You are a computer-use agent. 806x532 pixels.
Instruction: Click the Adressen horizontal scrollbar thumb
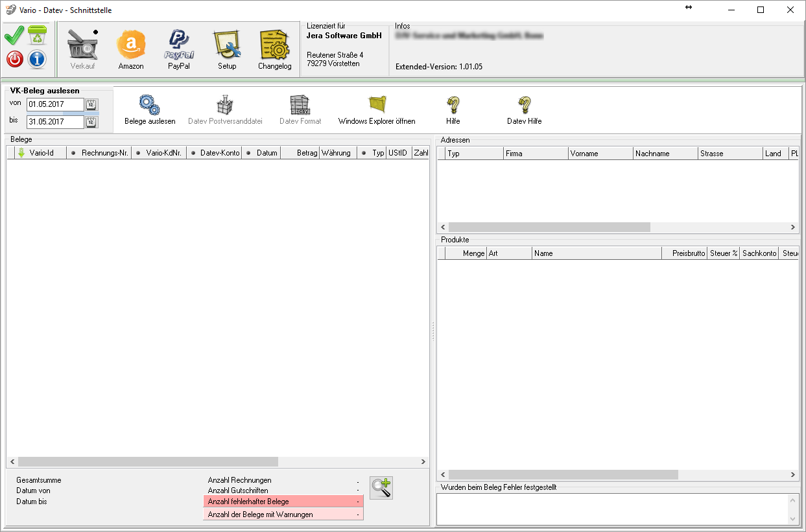[549, 227]
